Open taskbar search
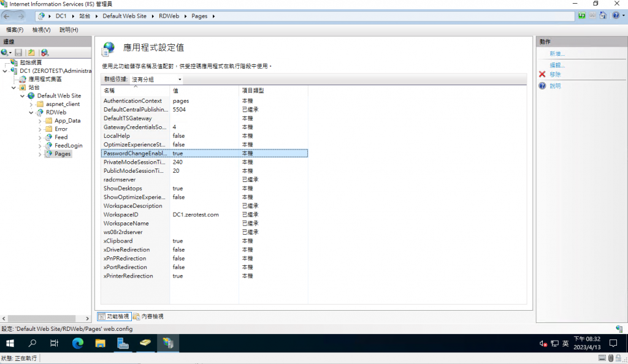Image resolution: width=628 pixels, height=364 pixels. pyautogui.click(x=33, y=343)
